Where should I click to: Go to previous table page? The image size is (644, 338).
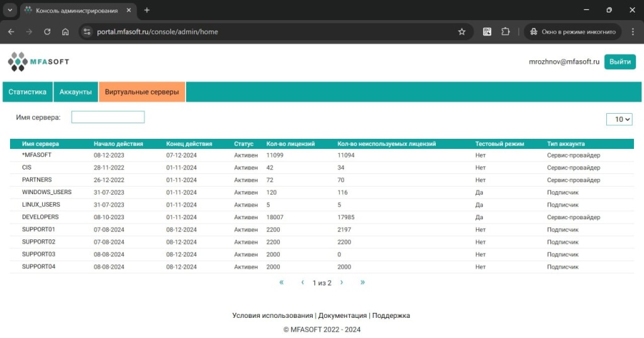tap(303, 282)
